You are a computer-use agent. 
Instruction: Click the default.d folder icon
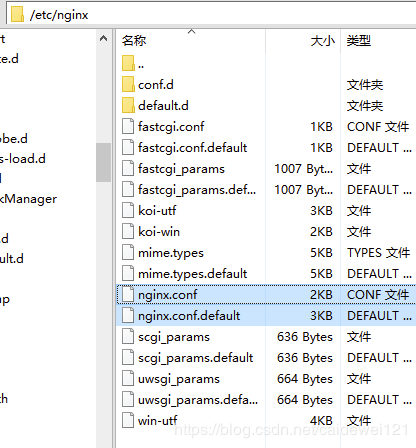tap(128, 105)
